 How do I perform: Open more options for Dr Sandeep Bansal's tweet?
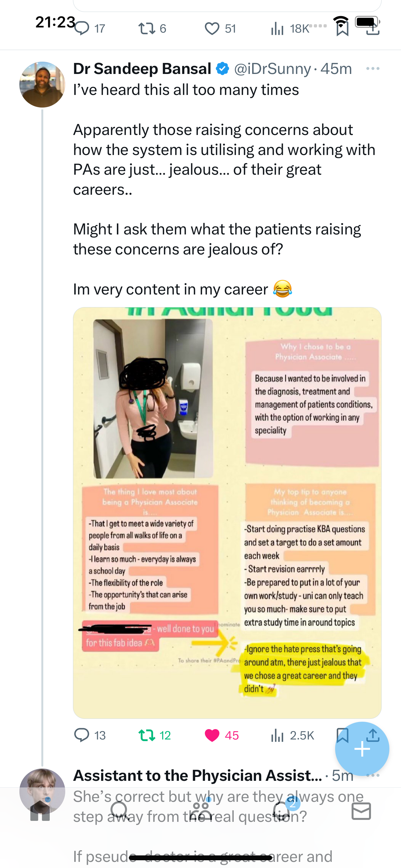373,68
